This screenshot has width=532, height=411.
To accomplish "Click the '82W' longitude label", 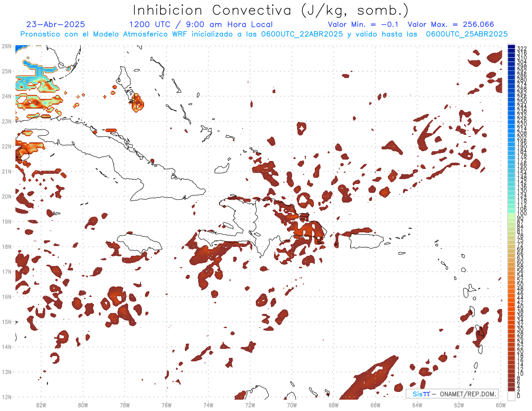I will pos(41,404).
